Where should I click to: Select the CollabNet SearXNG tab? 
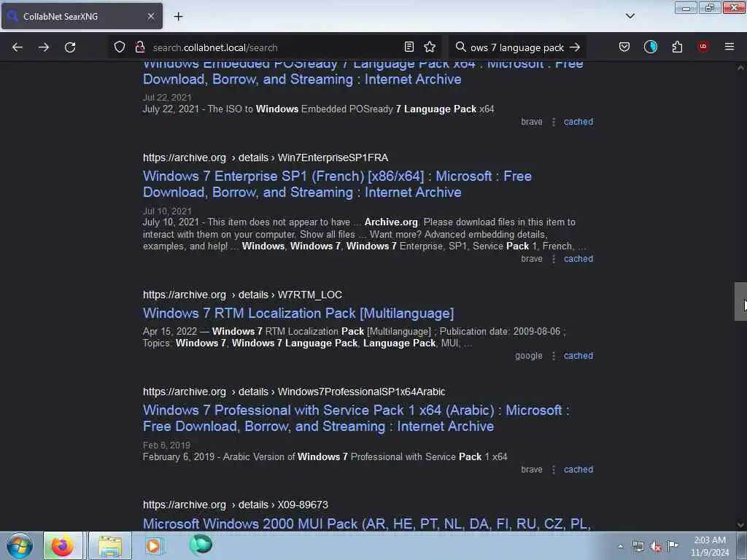point(82,16)
